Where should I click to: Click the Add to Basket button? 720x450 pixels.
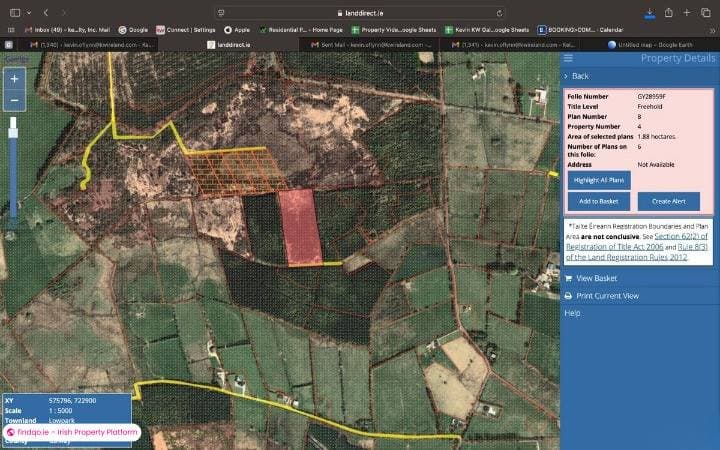pos(599,201)
